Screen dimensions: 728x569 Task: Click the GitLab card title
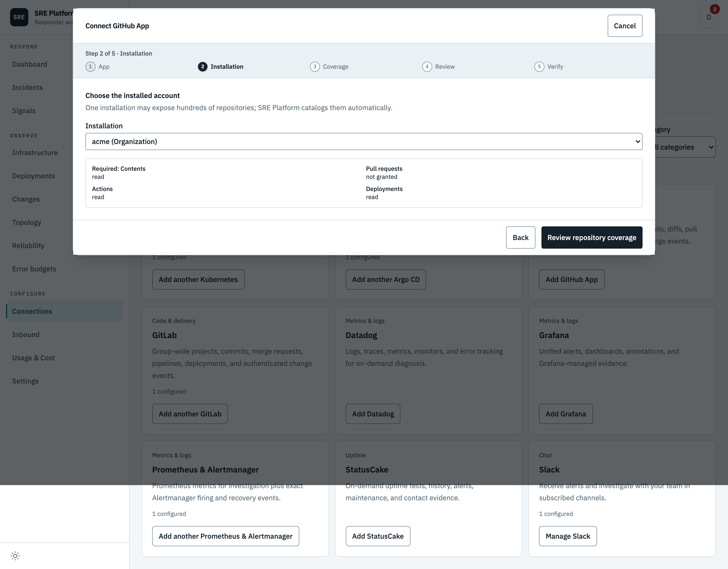[x=164, y=335]
